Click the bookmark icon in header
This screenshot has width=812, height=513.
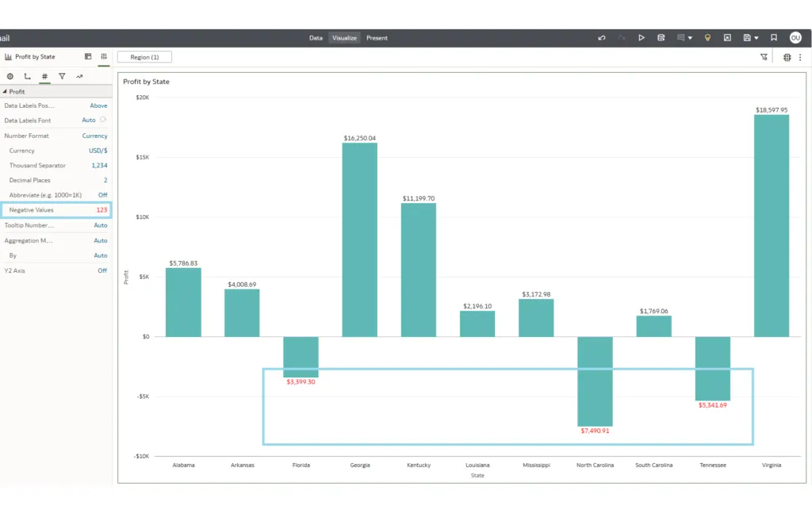(774, 37)
